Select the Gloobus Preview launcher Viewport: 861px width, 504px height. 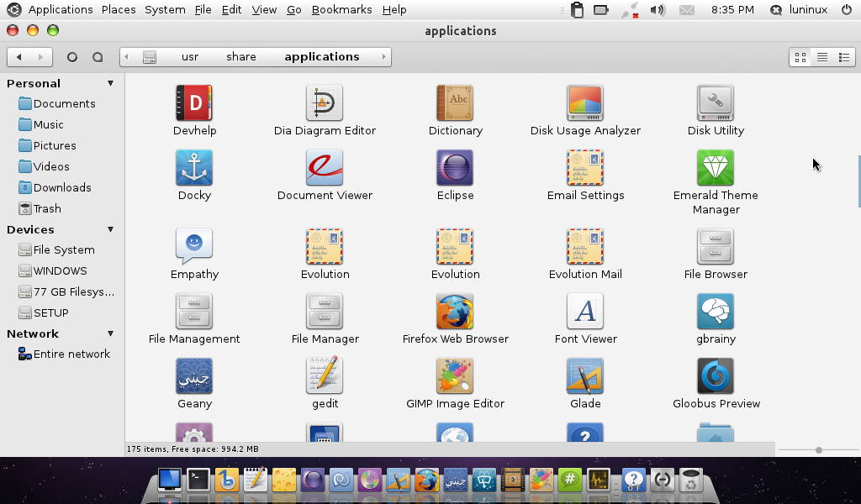pos(716,376)
